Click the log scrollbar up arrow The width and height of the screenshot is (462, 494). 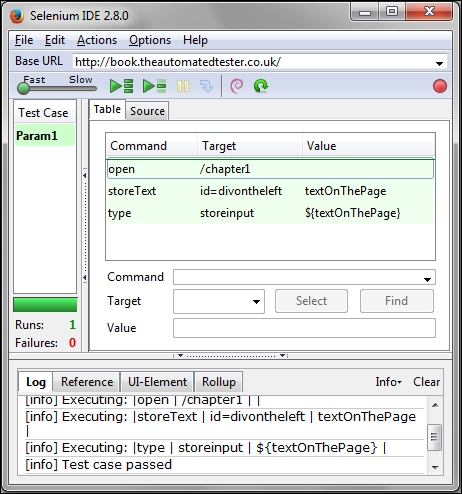(x=435, y=405)
